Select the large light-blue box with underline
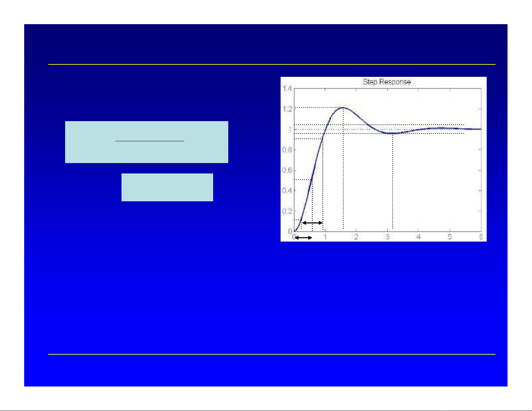The width and height of the screenshot is (532, 411). (x=146, y=142)
